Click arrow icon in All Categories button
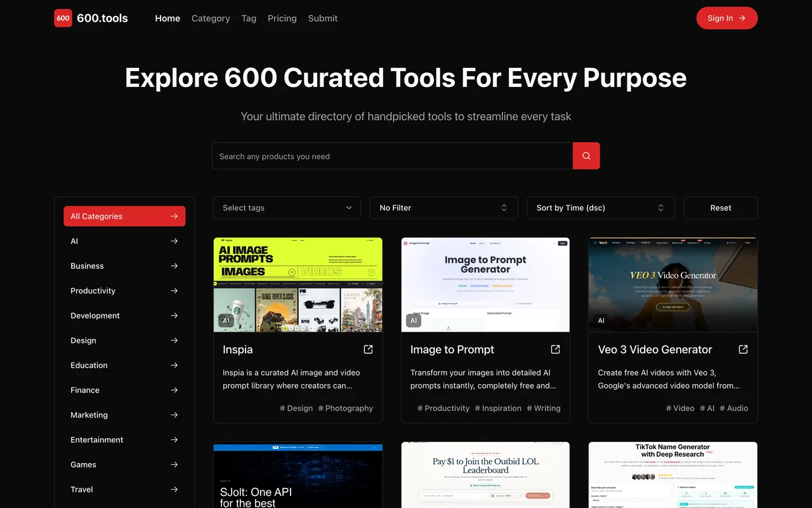This screenshot has width=812, height=508. point(174,217)
